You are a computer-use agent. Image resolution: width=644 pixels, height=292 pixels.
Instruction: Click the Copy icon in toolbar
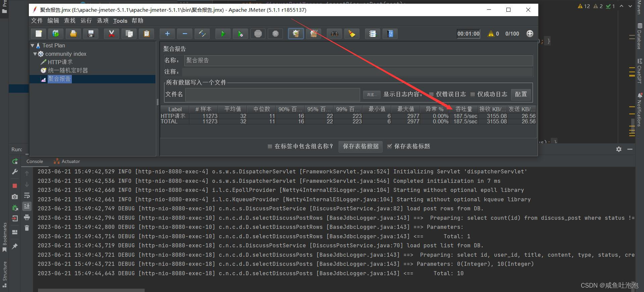coord(129,34)
